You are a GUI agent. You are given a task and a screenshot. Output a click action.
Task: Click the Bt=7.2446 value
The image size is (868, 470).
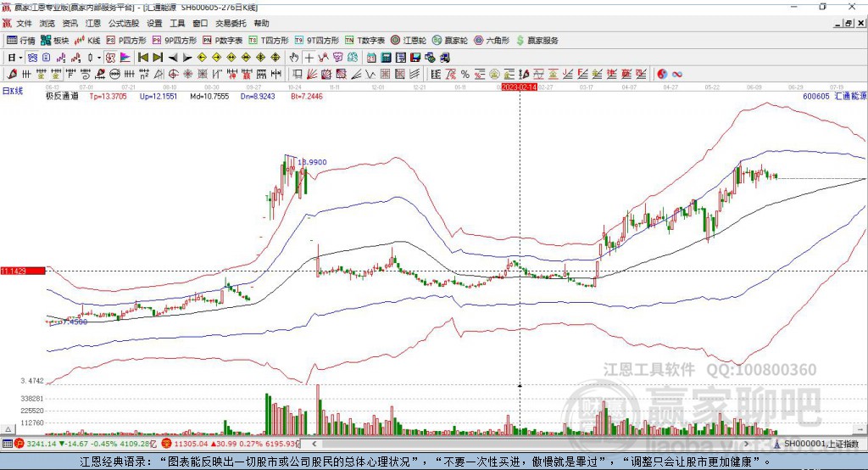[x=306, y=96]
